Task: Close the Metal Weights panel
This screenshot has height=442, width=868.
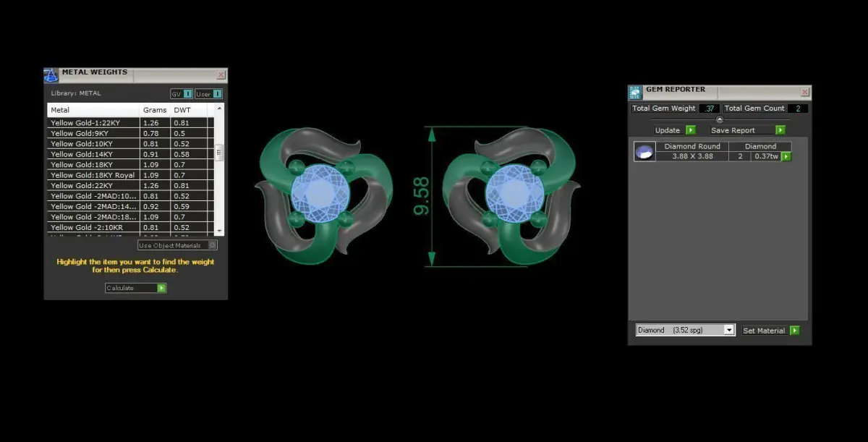Action: (x=221, y=75)
